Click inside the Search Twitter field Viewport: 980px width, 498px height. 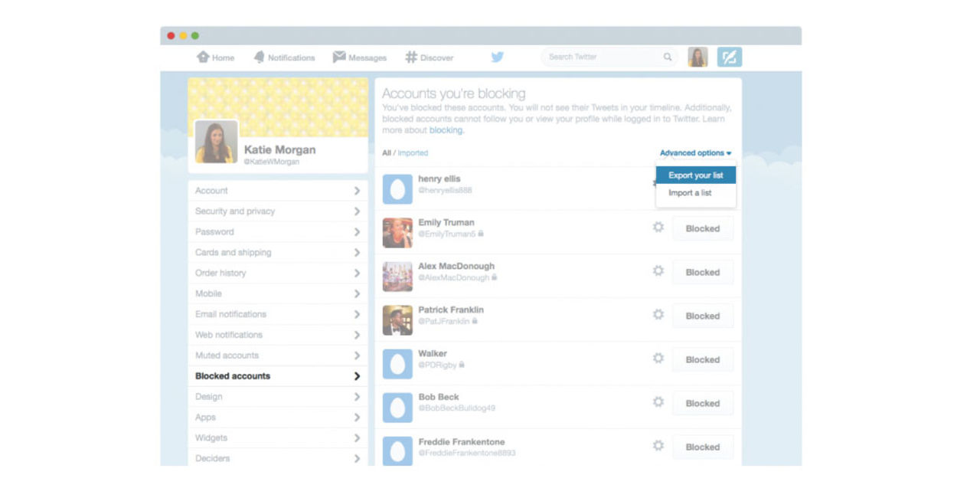[x=601, y=57]
